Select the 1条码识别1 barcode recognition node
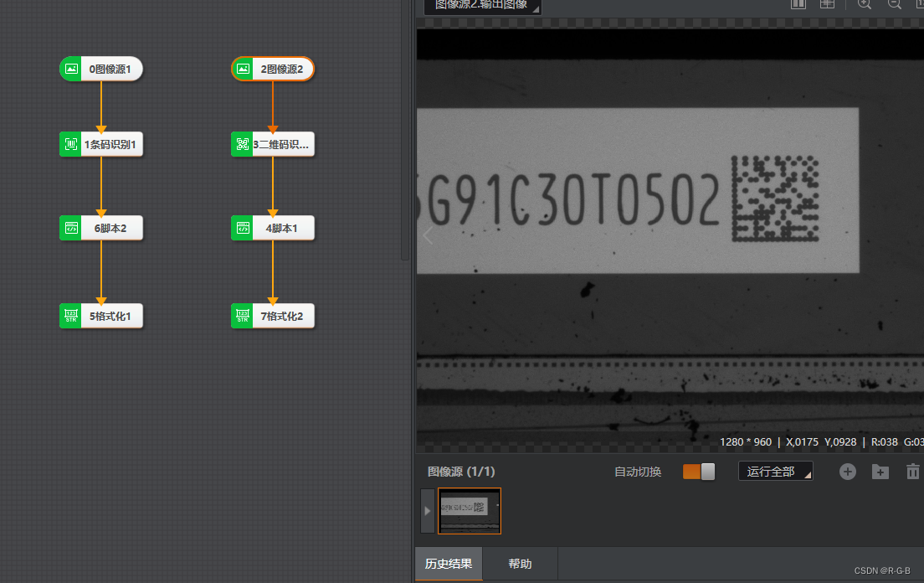 [100, 144]
